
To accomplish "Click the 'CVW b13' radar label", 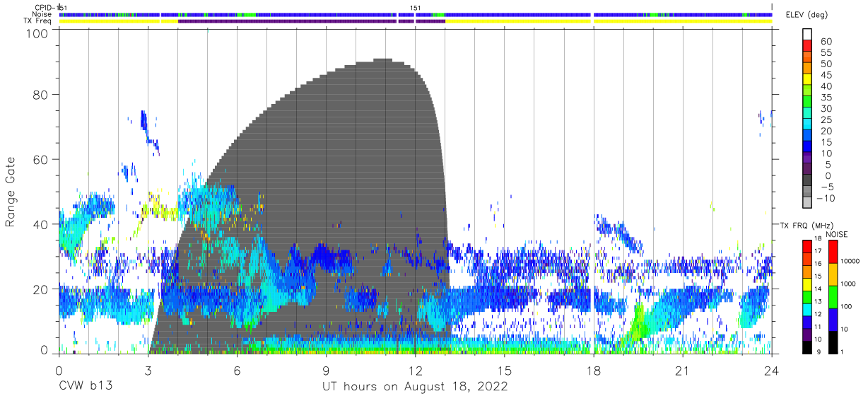I will pyautogui.click(x=86, y=387).
